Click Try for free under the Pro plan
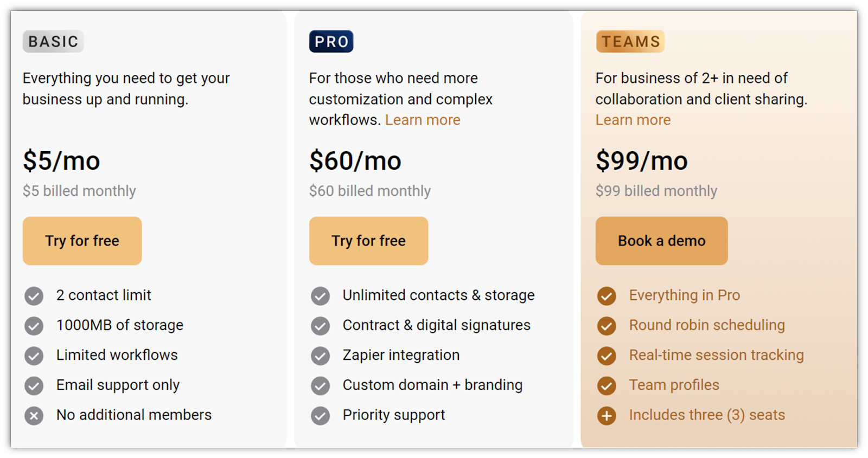Screen dimensions: 868x458 click(368, 241)
